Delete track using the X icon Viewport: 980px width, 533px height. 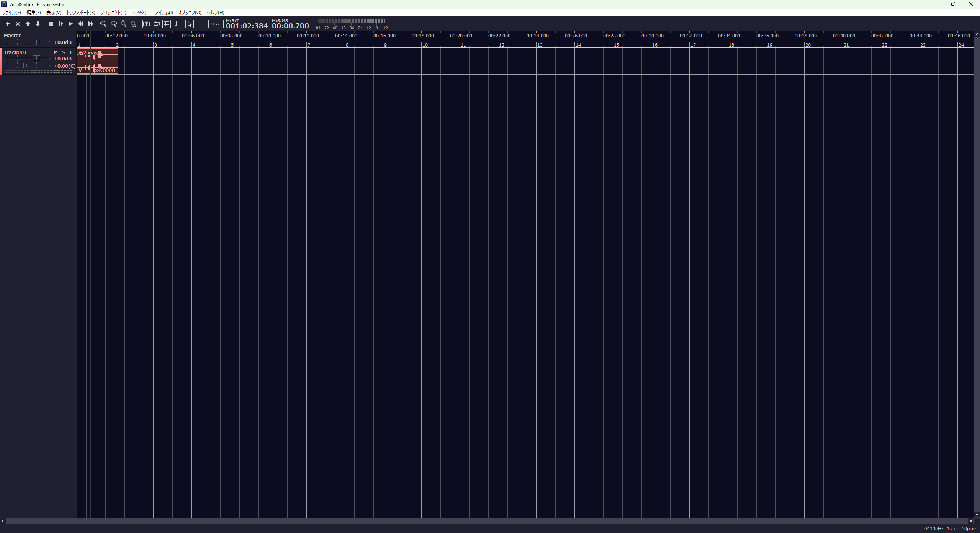click(x=18, y=24)
